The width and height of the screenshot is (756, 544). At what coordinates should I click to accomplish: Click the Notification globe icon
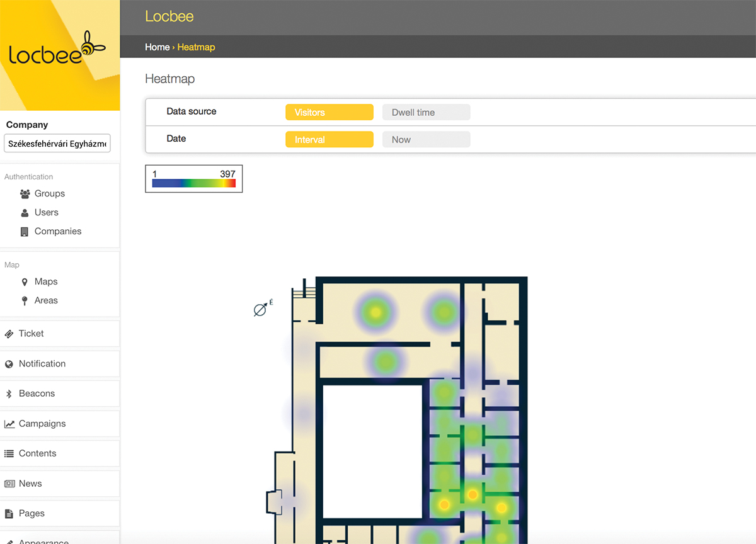[x=9, y=364]
